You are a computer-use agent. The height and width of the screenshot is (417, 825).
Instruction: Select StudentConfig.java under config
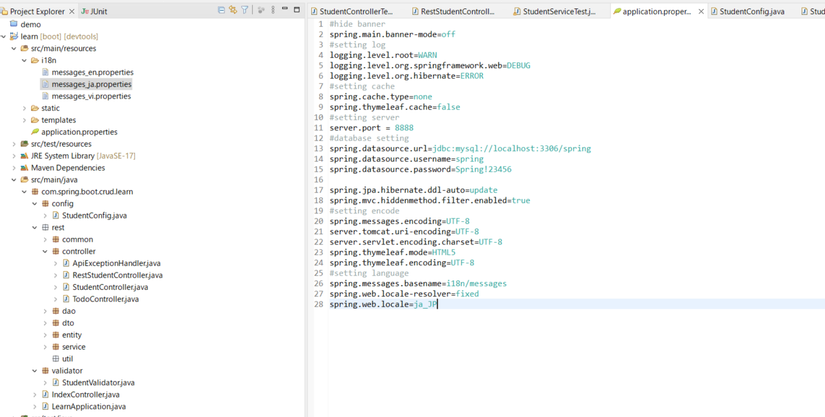click(94, 216)
